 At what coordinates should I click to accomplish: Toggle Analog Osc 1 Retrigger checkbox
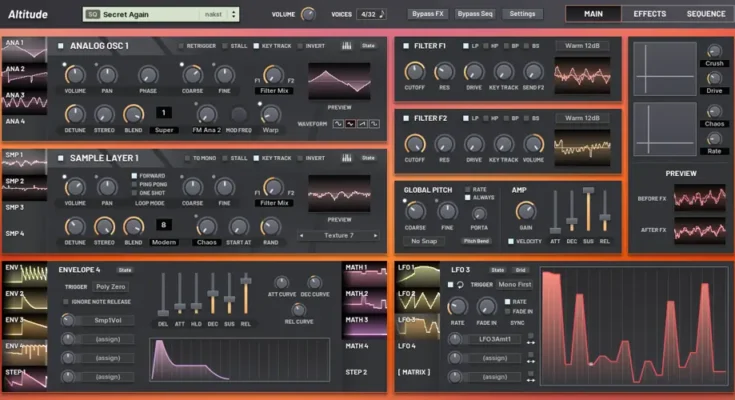pyautogui.click(x=181, y=46)
